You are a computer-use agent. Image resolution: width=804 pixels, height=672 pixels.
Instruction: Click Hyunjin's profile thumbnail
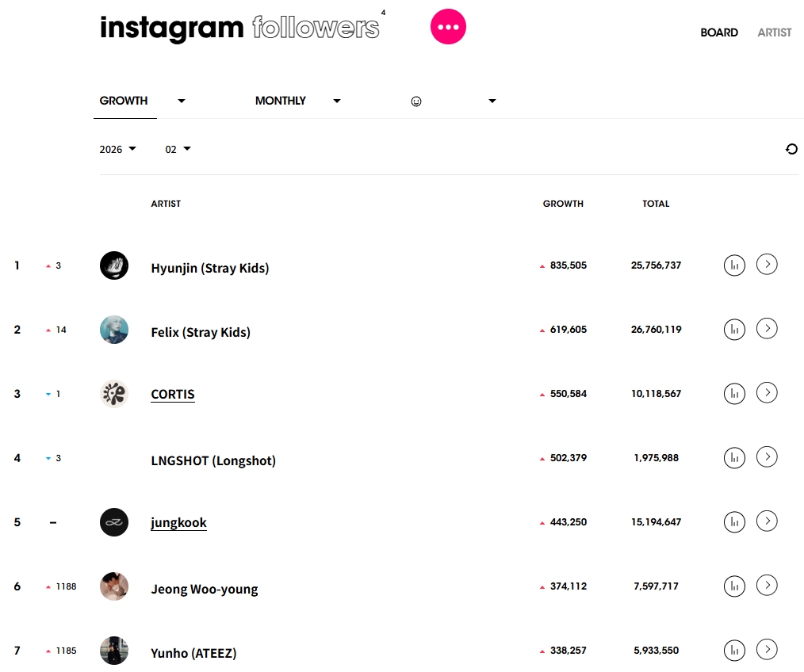pyautogui.click(x=114, y=265)
